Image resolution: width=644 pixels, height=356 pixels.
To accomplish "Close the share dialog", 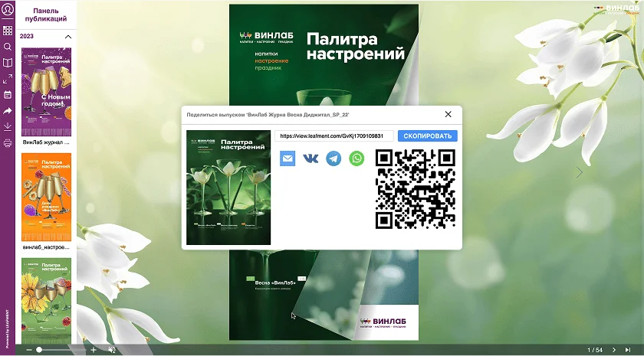I will coord(449,115).
